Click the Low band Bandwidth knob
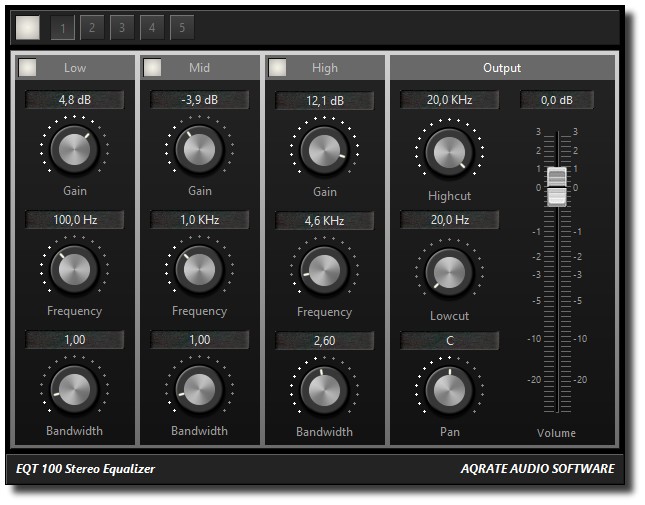This screenshot has height=505, width=645. [74, 389]
